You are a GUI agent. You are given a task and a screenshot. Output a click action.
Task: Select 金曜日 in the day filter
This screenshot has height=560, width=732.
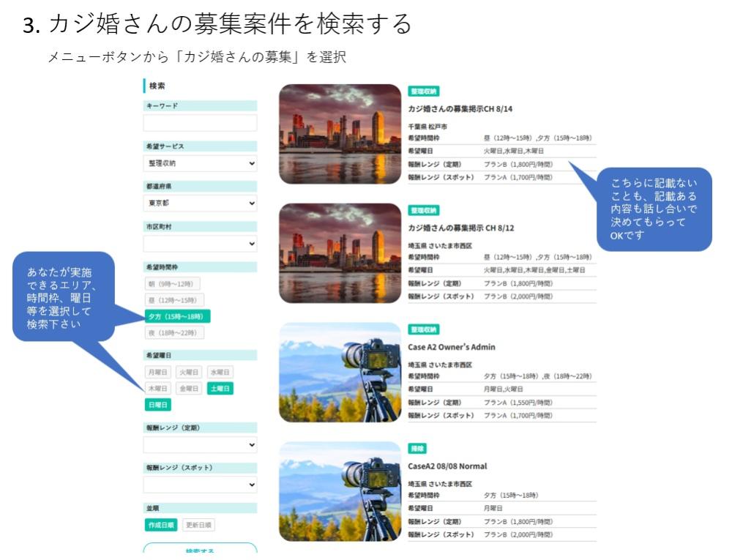tap(188, 389)
